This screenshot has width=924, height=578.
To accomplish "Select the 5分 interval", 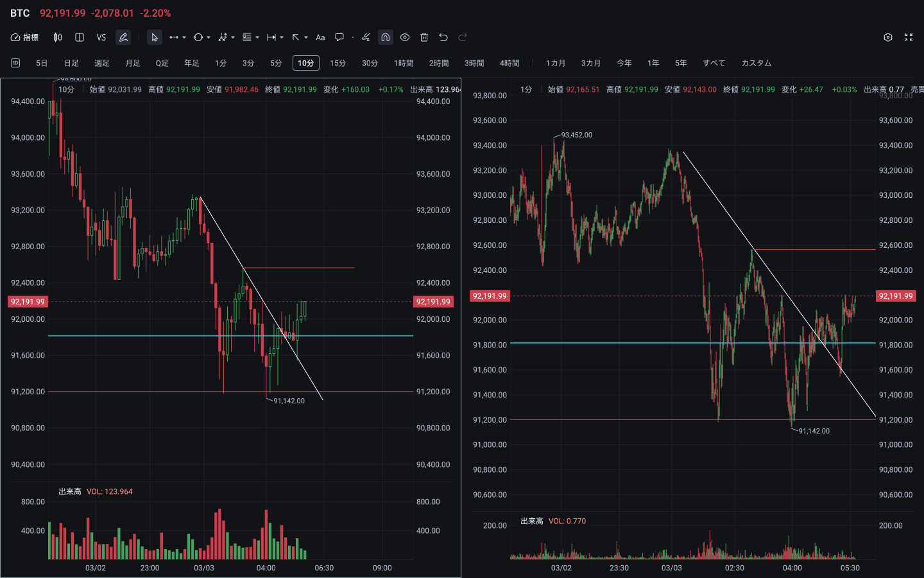I will [276, 63].
